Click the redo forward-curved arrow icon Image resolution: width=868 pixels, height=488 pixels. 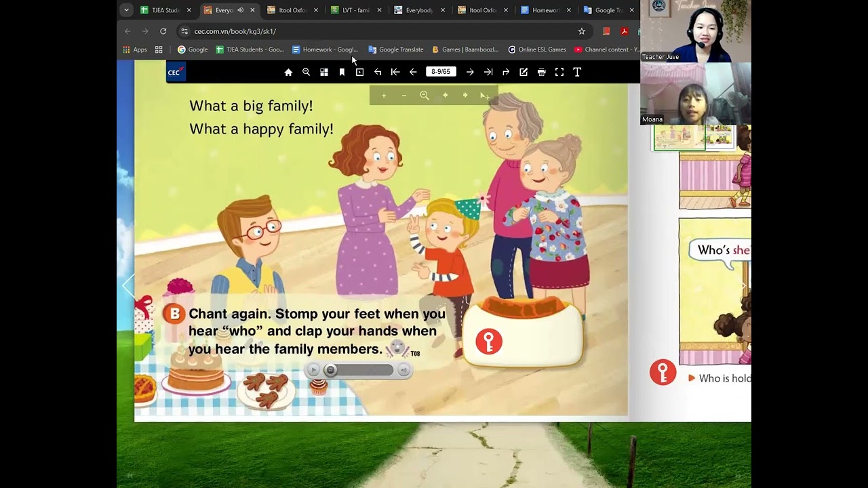506,72
